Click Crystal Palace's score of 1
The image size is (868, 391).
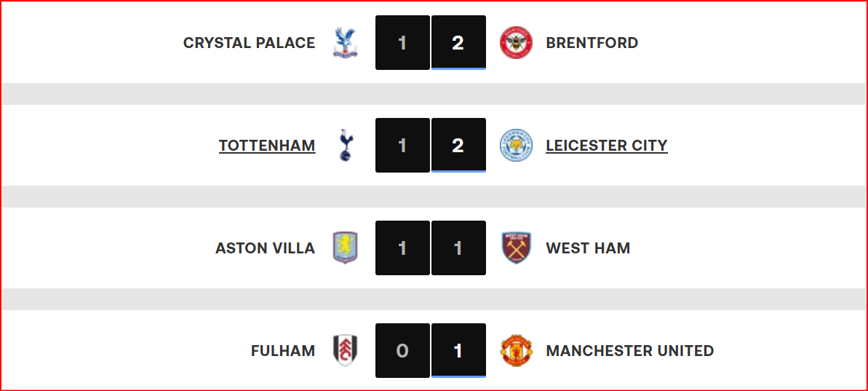point(402,43)
